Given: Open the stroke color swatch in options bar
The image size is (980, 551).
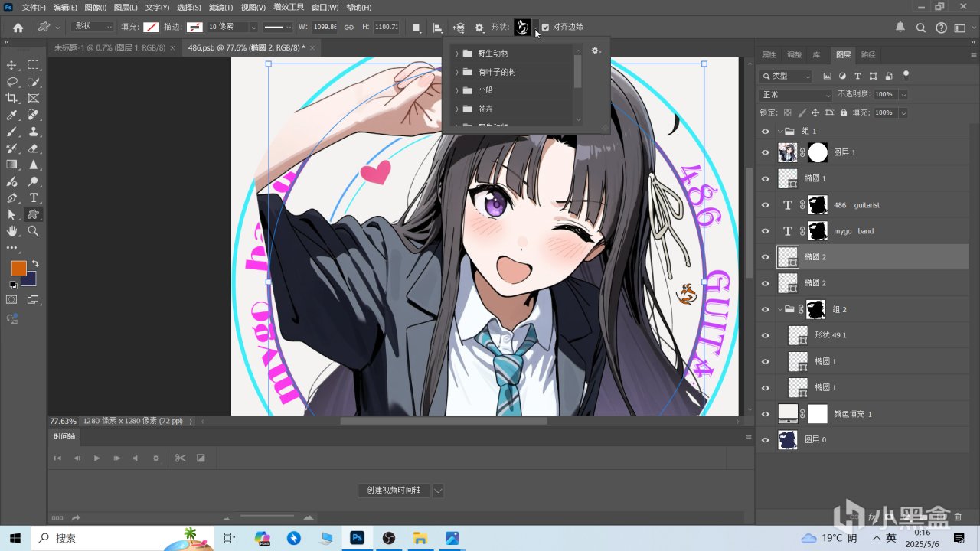Looking at the screenshot, I should (194, 27).
